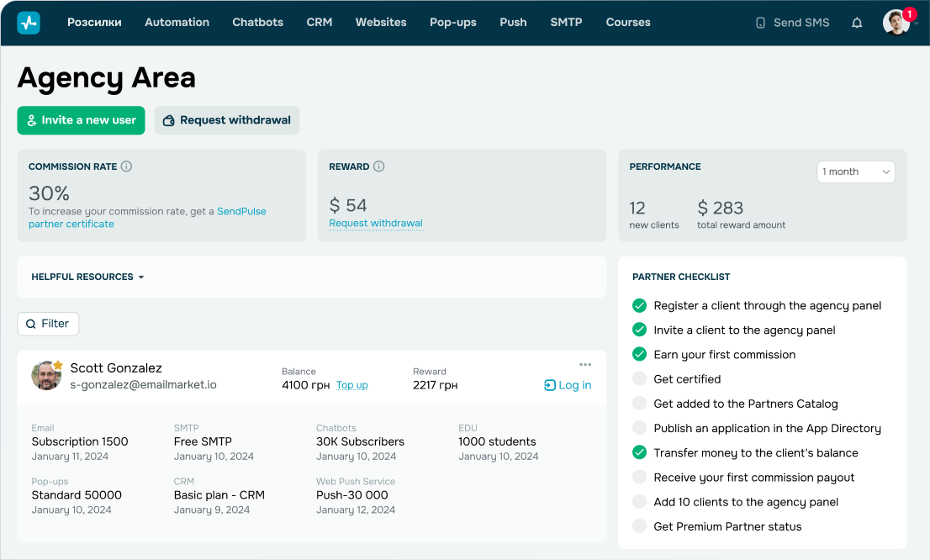Click the SendPulse logo icon
Screen dimensions: 930x560
click(x=29, y=23)
